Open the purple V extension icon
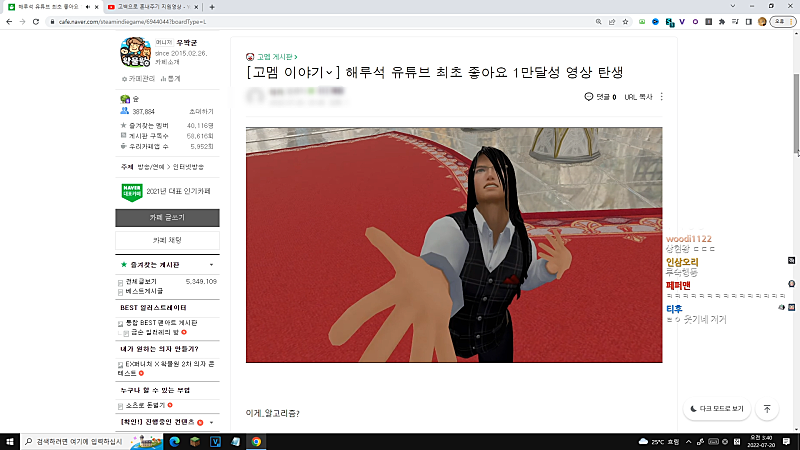The height and width of the screenshot is (450, 800). [x=682, y=22]
